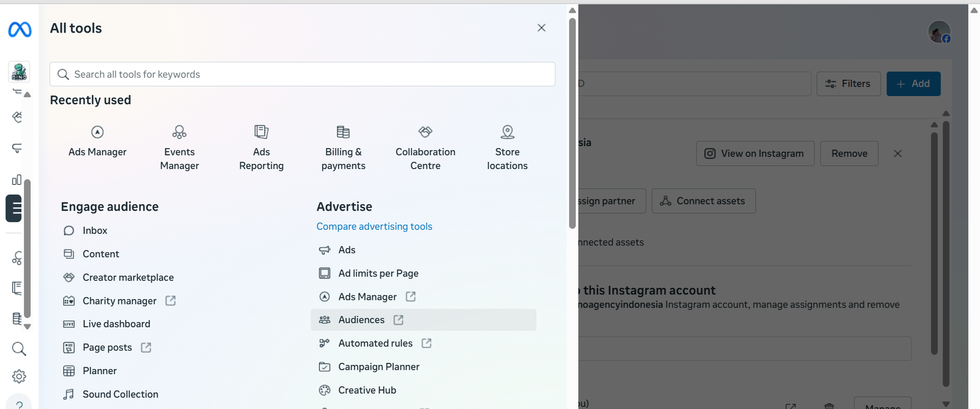Select Audiences in Advertise list

click(x=361, y=320)
